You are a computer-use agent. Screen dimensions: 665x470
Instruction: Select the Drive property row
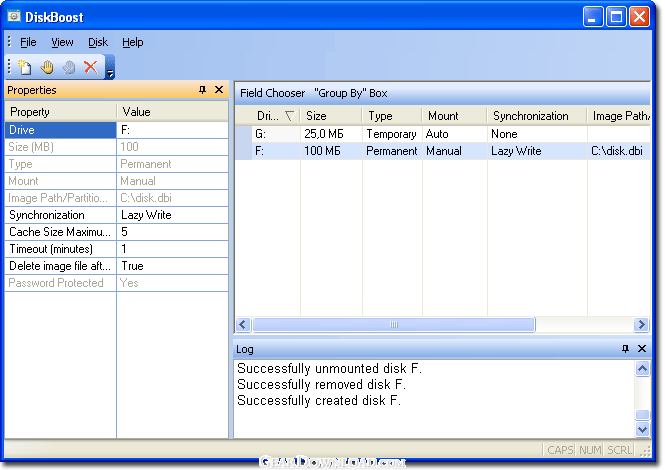pos(61,130)
